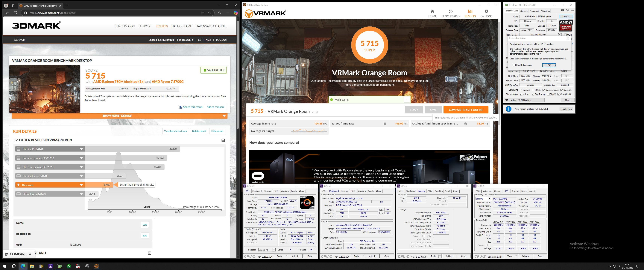This screenshot has width=644, height=270.
Task: Open Edge Copilot icon
Action: (x=236, y=13)
